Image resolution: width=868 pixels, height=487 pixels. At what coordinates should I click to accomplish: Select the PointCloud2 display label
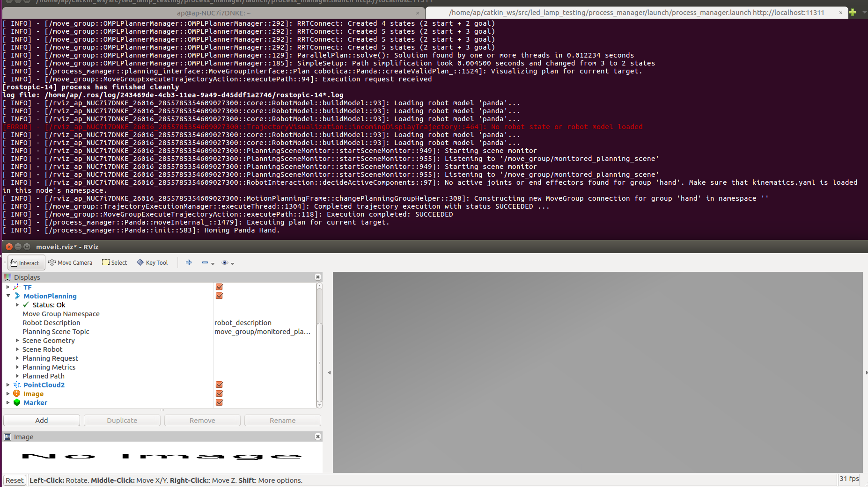click(x=44, y=385)
